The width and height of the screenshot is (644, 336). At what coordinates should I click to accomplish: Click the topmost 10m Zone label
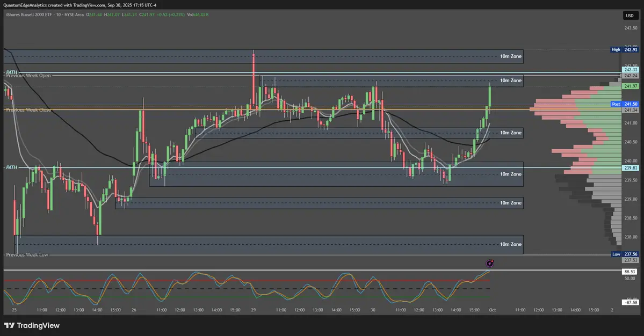510,56
